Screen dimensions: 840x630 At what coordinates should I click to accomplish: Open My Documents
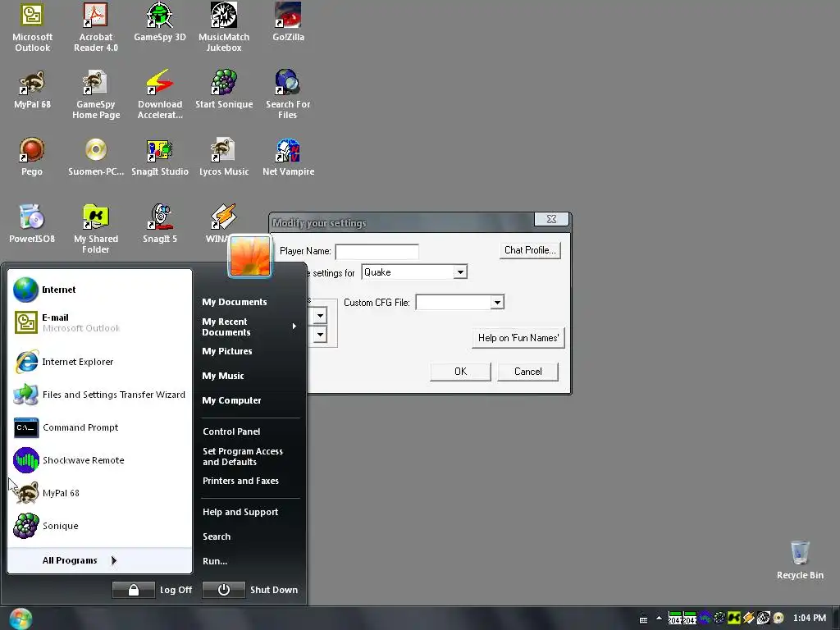click(234, 302)
